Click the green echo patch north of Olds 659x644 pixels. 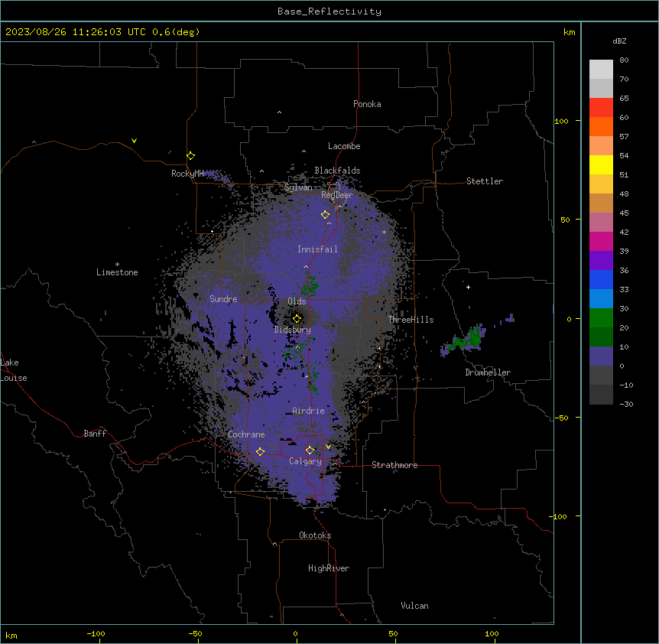pos(310,286)
